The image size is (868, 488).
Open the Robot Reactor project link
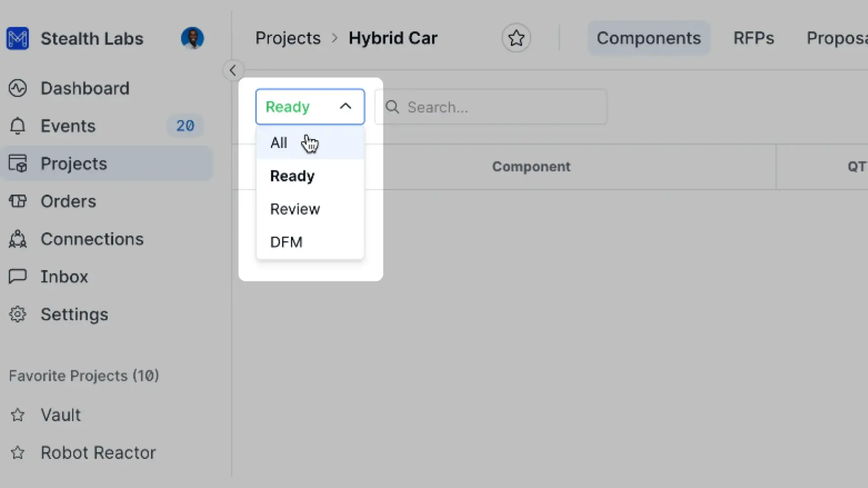pyautogui.click(x=98, y=452)
